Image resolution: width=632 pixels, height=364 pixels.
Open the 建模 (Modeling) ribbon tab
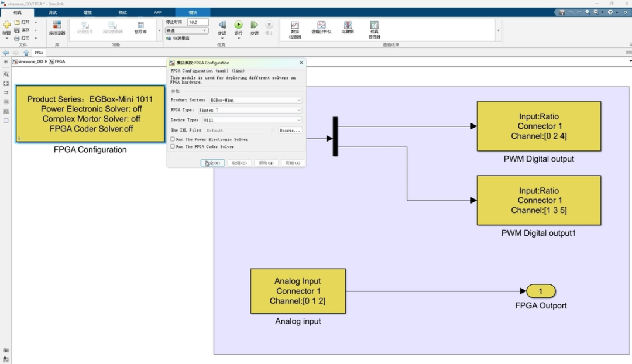[x=88, y=12]
